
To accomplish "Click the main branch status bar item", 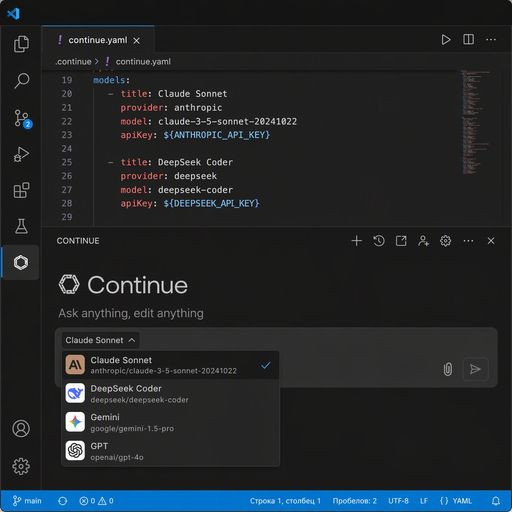I will pos(27,501).
